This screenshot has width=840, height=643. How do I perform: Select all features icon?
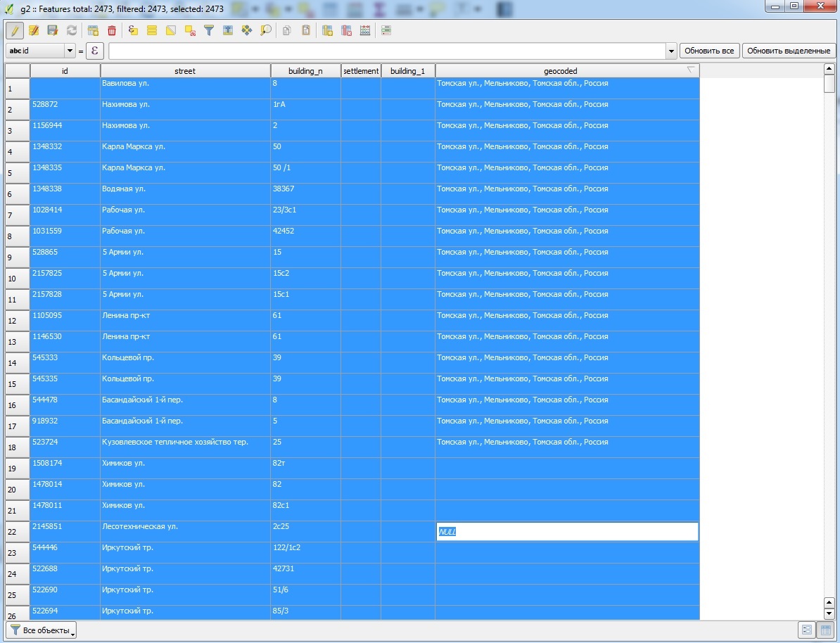[151, 30]
